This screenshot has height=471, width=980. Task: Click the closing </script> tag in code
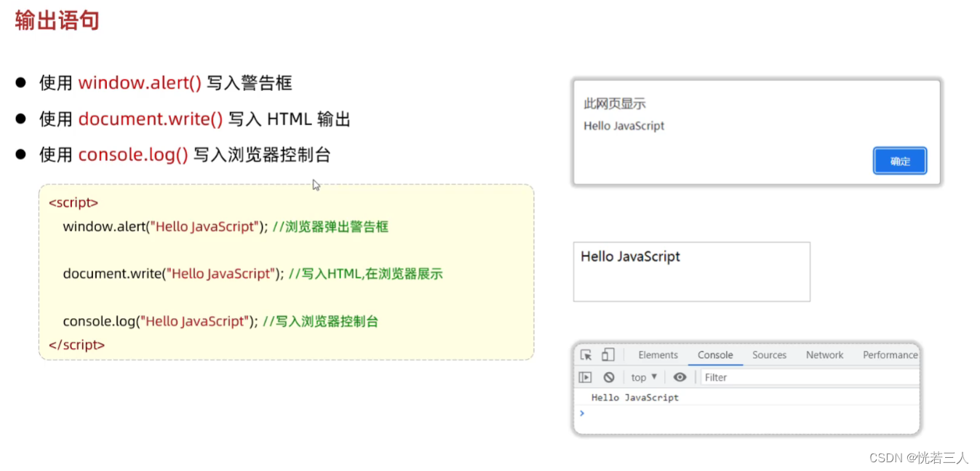tap(76, 345)
